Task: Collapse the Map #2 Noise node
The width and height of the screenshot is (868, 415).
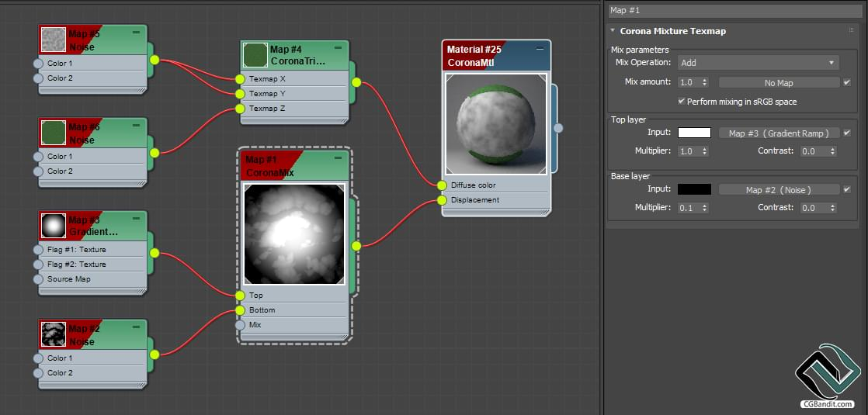Action: [136, 327]
